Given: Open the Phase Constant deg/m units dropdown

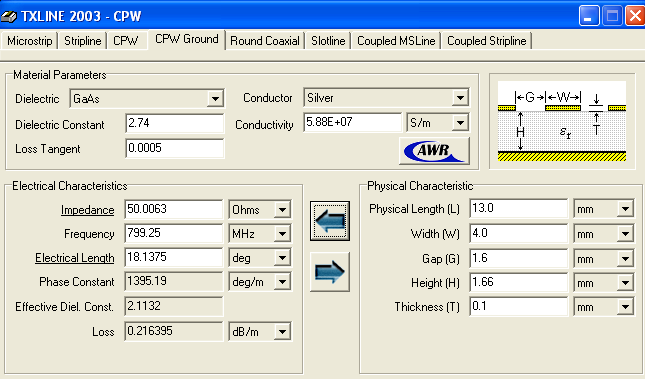Looking at the screenshot, I should [x=282, y=282].
